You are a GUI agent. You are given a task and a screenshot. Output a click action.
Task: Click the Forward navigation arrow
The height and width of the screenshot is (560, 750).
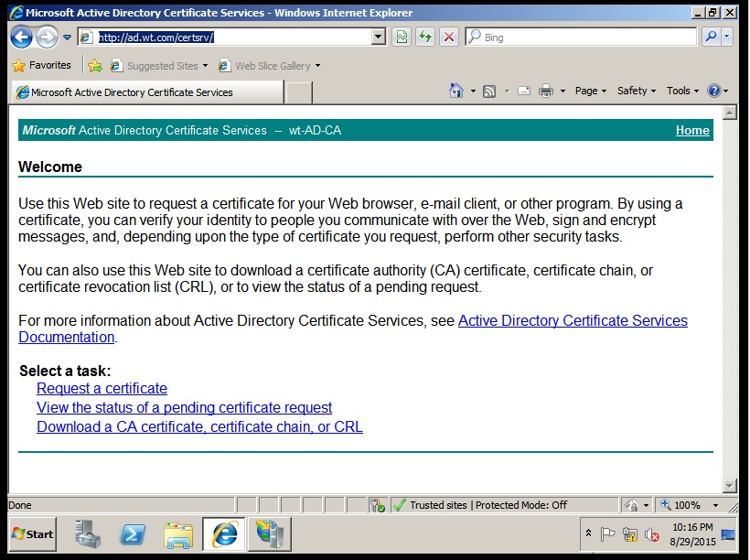tap(48, 37)
